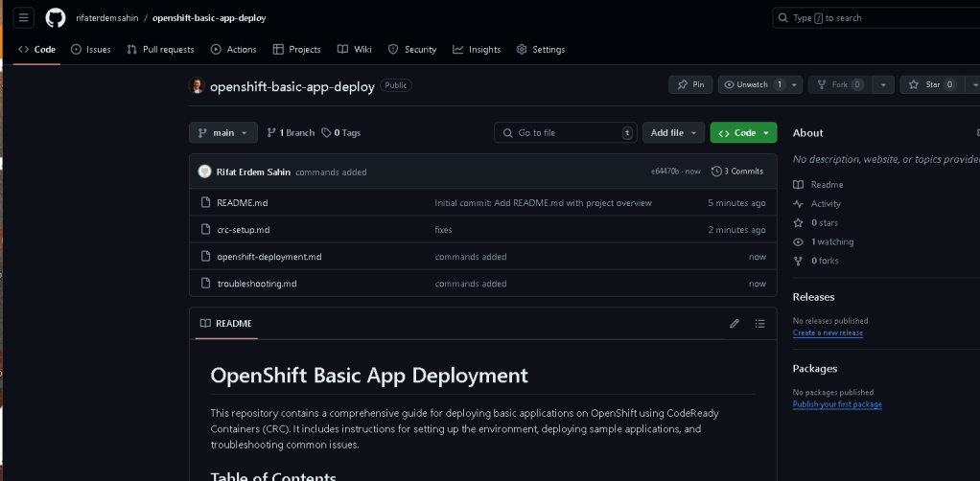Viewport: 980px width, 481px height.
Task: Open the green Code dropdown
Action: pyautogui.click(x=744, y=132)
